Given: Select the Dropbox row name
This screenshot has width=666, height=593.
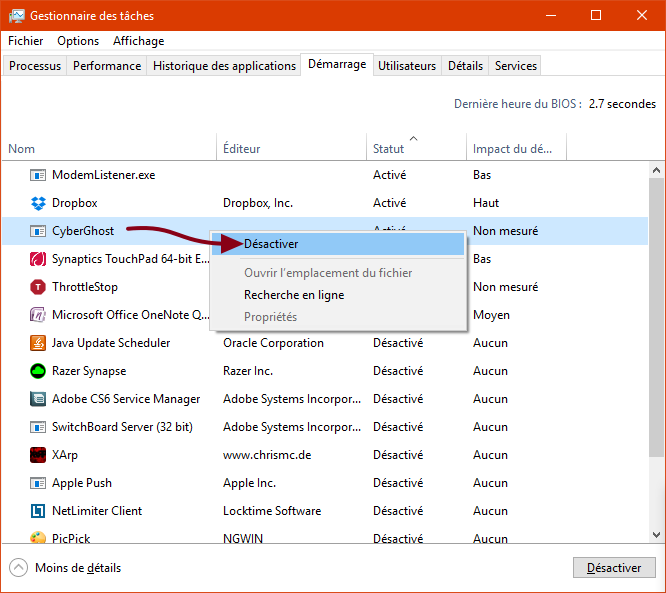Looking at the screenshot, I should coord(75,203).
